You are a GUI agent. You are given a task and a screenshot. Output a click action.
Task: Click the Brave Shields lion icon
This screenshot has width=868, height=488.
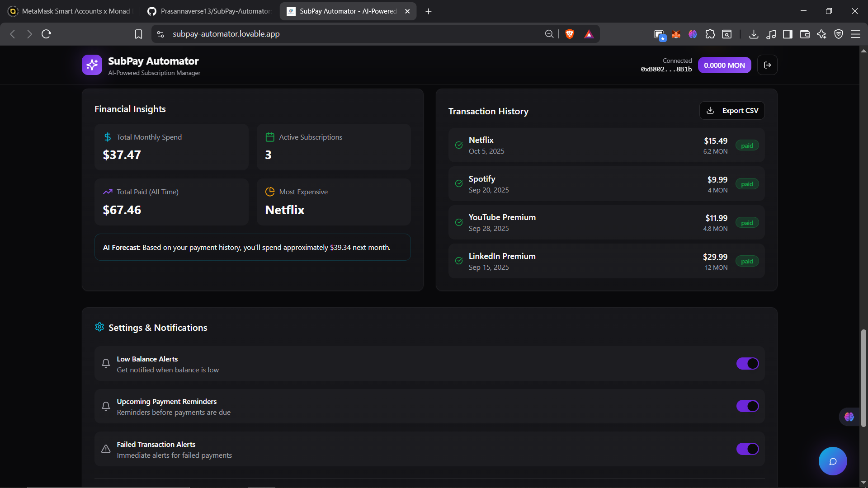point(570,34)
